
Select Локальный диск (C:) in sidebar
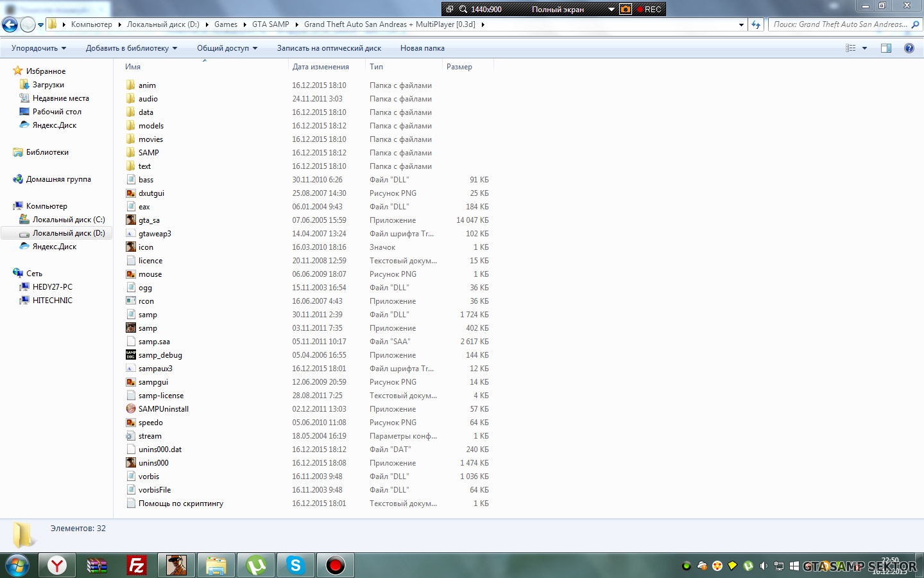click(69, 220)
